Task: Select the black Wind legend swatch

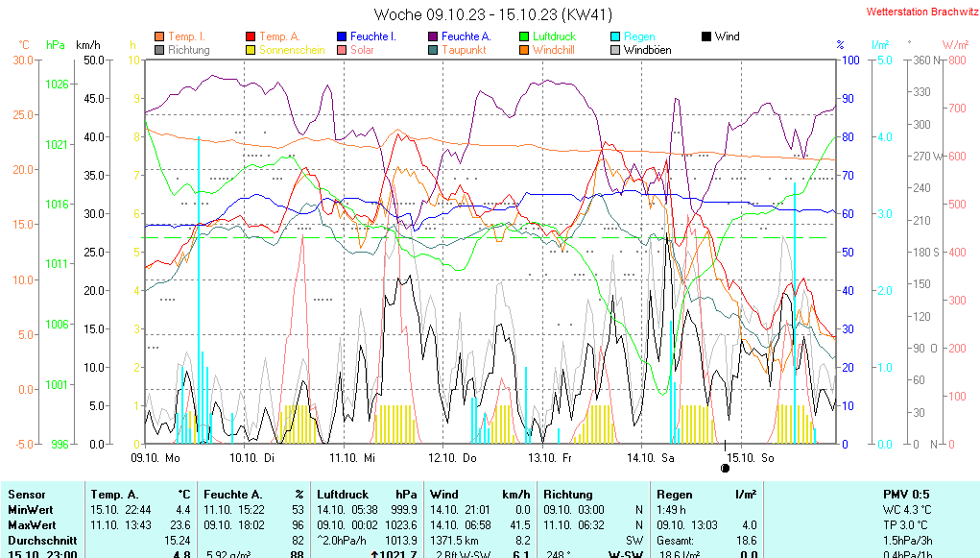Action: point(706,36)
